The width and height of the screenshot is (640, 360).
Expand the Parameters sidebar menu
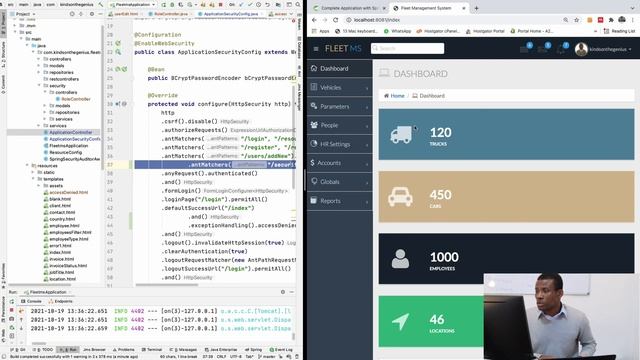339,106
